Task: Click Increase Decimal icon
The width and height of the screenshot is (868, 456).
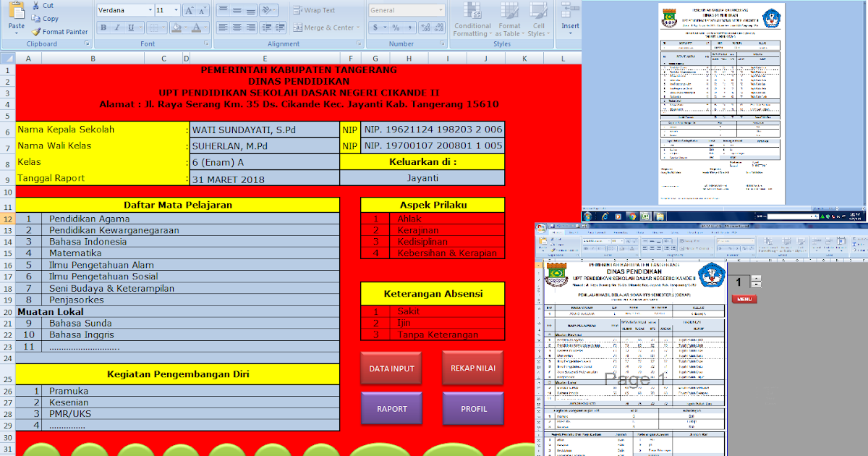Action: 424,28
